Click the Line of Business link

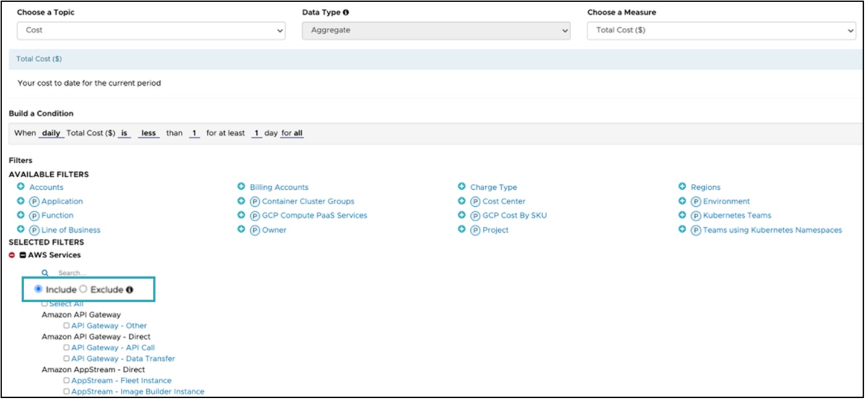71,230
